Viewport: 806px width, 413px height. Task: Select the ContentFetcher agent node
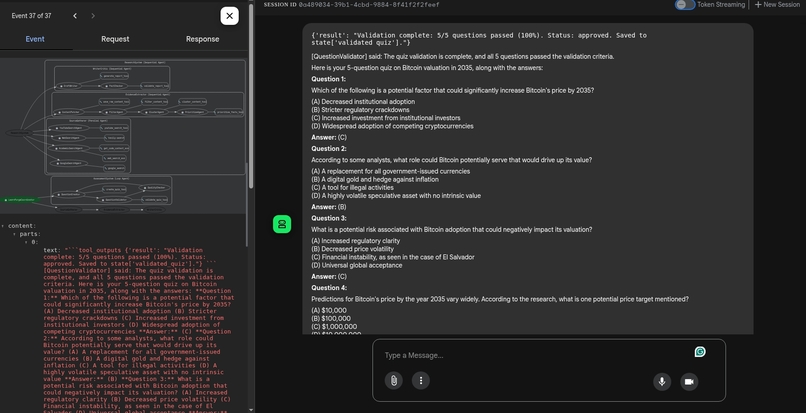(69, 112)
